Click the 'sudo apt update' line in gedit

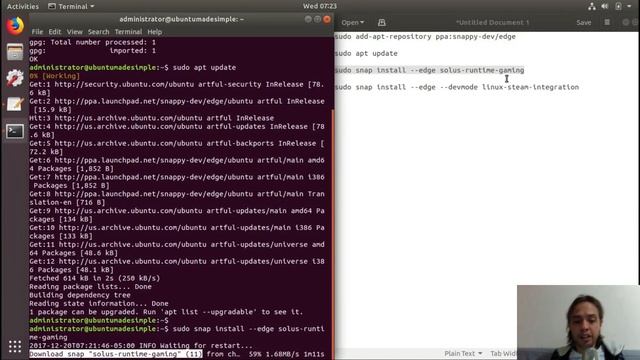tap(366, 53)
